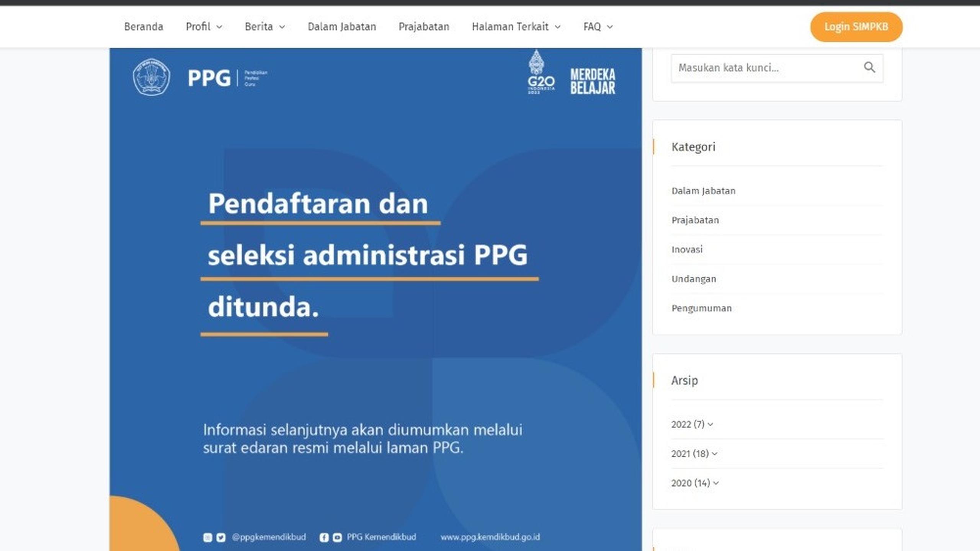Open Prajabatan in top navigation
The height and width of the screenshot is (551, 980).
coord(424,26)
